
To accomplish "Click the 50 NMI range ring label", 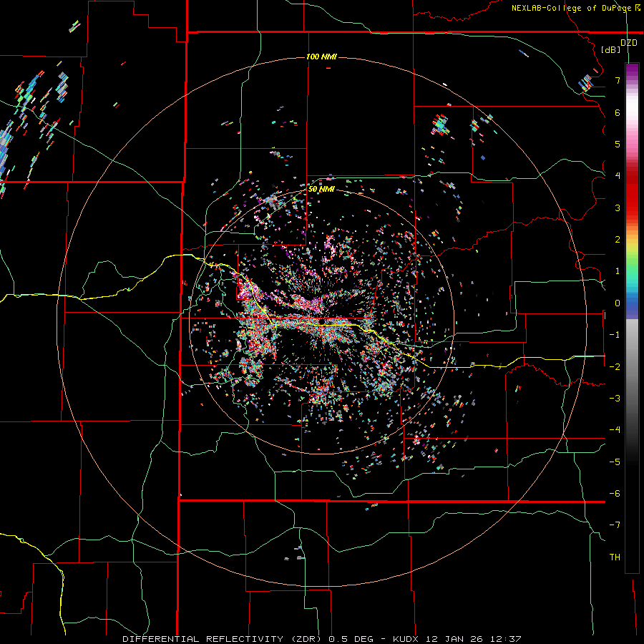I will 321,189.
